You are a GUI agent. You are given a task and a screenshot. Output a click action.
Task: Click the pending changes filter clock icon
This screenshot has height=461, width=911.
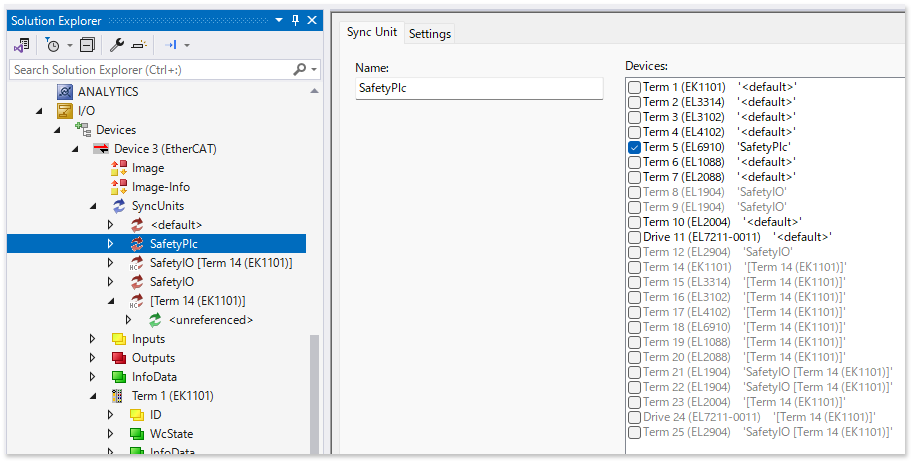click(x=52, y=45)
